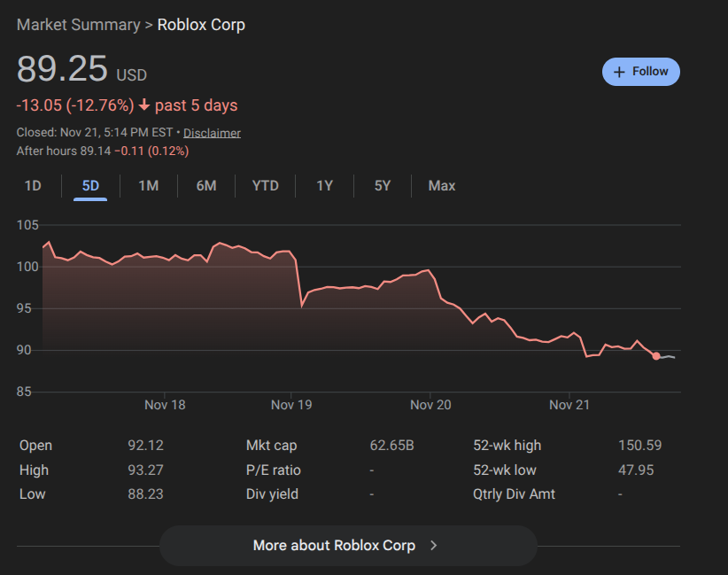Open the Disclaimer link
The width and height of the screenshot is (728, 575).
212,133
